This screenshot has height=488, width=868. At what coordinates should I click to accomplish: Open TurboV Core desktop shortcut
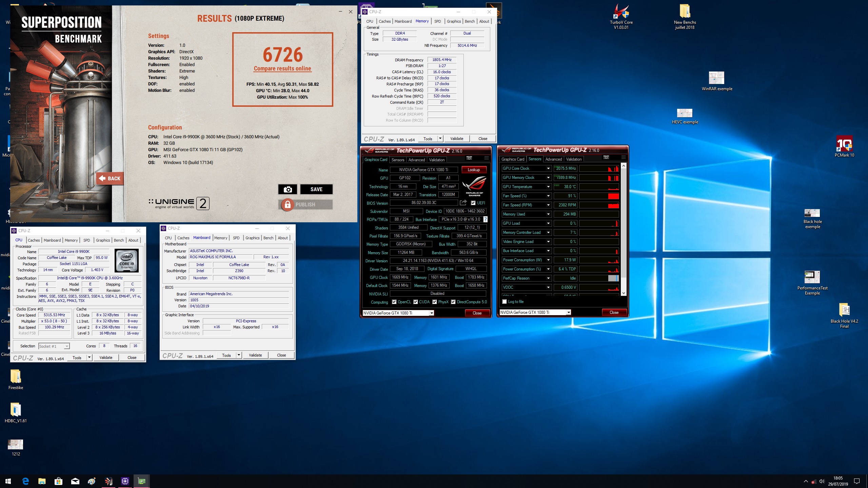621,17
